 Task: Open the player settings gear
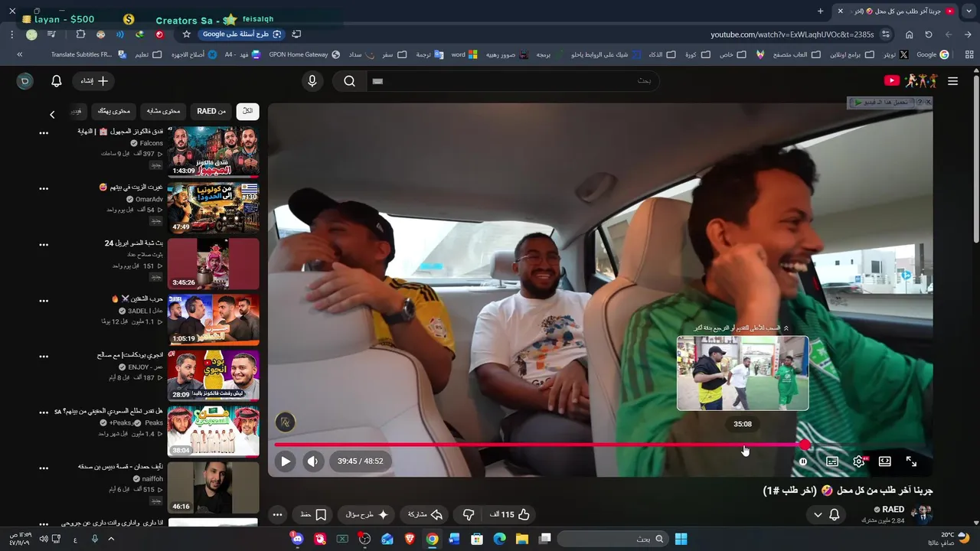pos(859,461)
